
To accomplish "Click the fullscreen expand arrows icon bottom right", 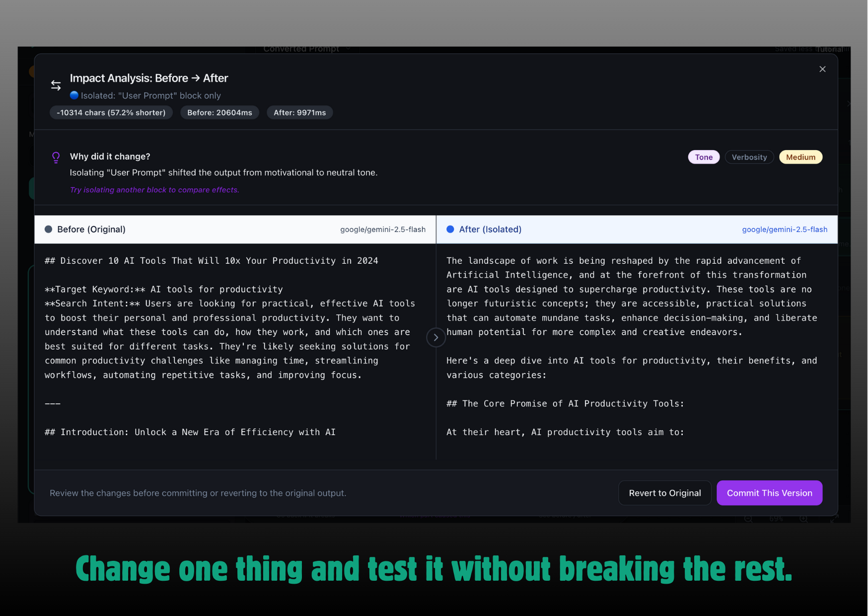I will [835, 518].
